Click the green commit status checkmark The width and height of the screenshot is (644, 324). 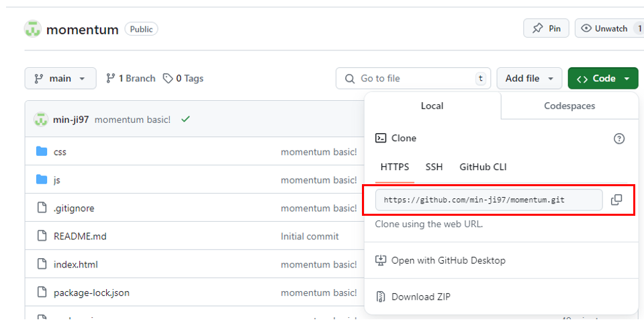click(x=185, y=119)
